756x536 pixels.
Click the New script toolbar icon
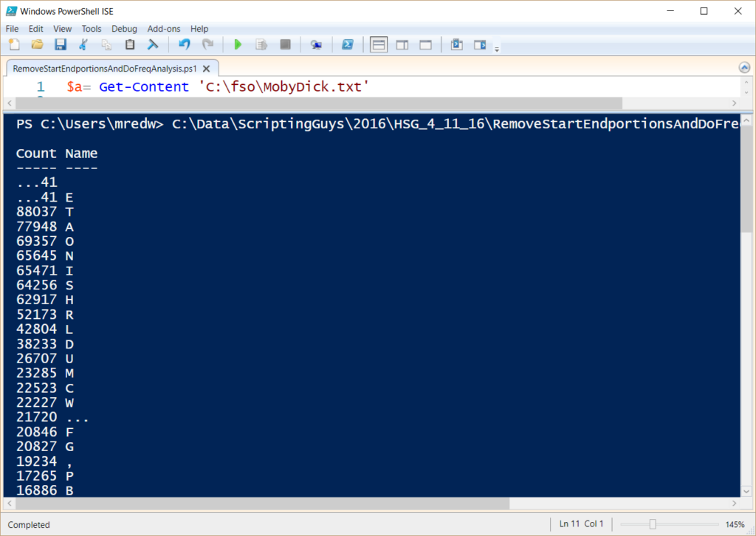click(x=14, y=45)
